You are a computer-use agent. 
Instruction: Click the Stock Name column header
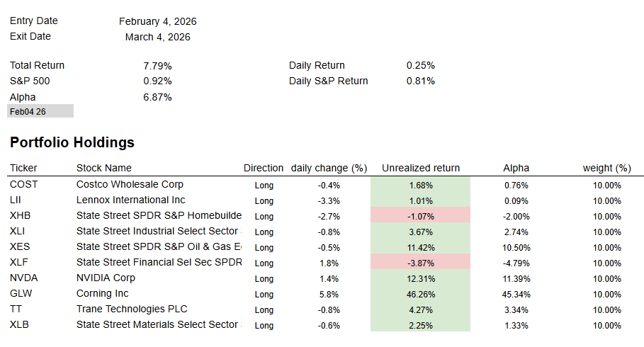click(x=104, y=168)
